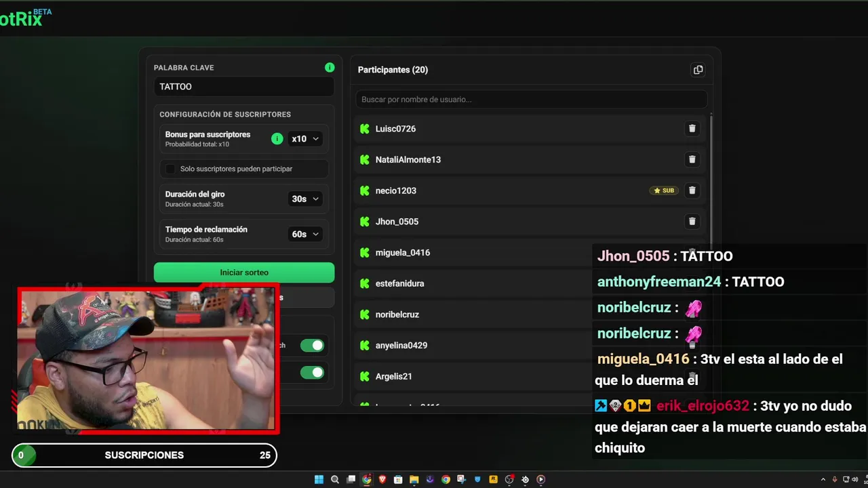Tick 'Solo suscriptores pueden participar' checkbox
This screenshot has height=488, width=868.
coord(170,169)
